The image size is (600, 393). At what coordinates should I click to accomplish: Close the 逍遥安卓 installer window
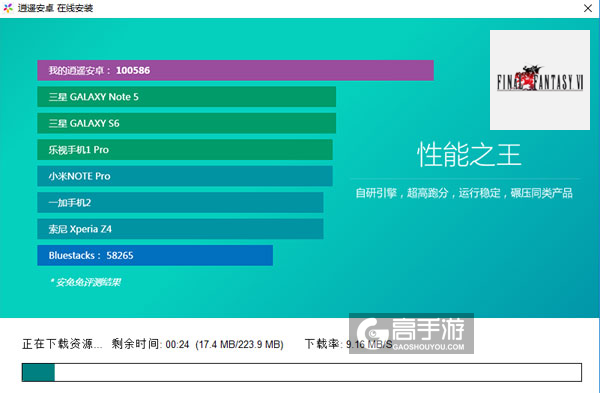[588, 8]
